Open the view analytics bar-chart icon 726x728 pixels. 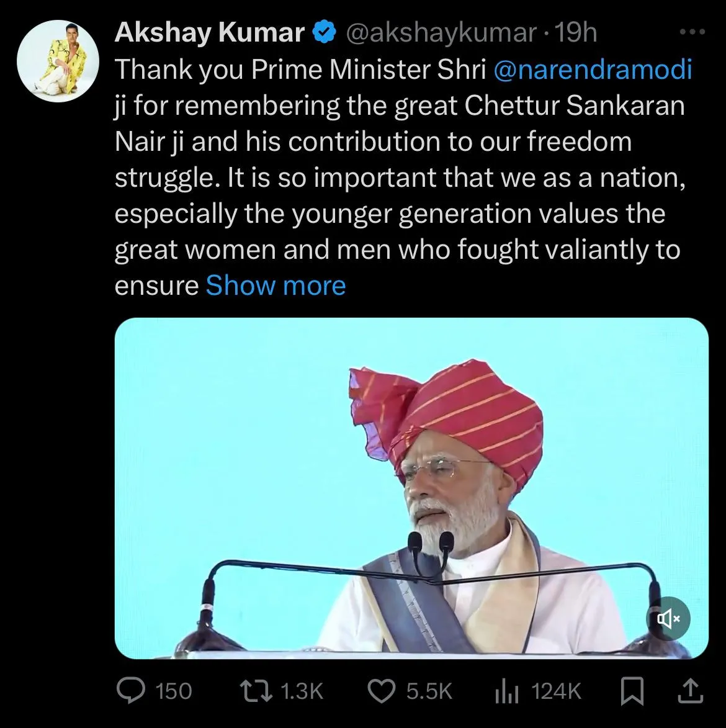point(506,691)
